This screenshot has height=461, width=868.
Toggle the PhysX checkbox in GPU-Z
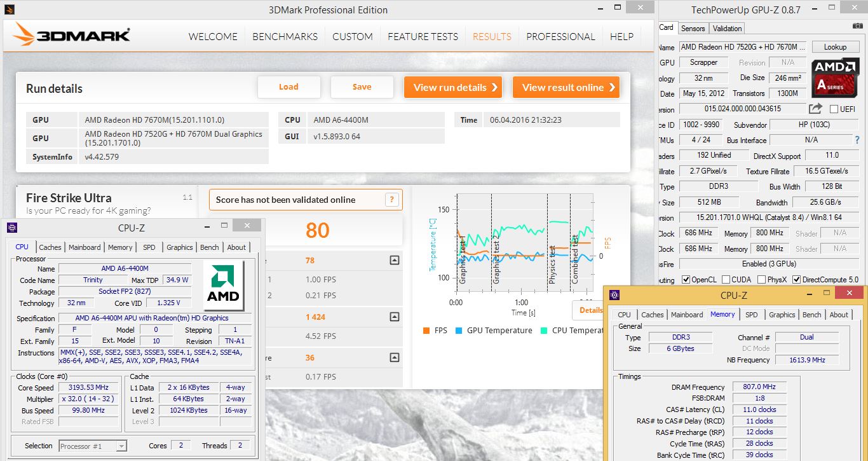coord(761,280)
